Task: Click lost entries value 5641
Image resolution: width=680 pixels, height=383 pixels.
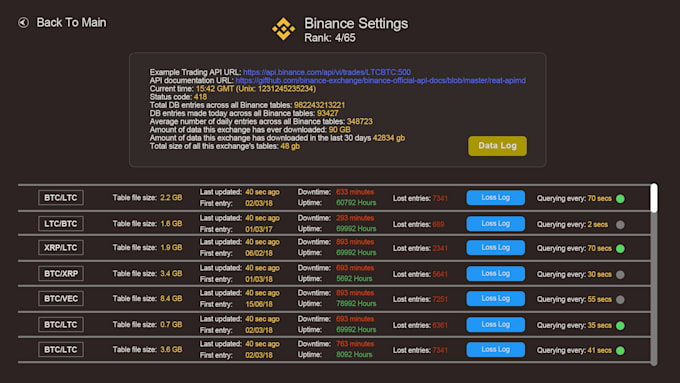Action: coord(440,275)
